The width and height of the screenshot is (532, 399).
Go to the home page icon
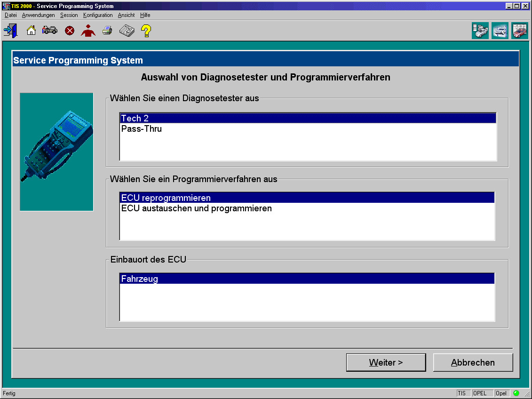31,31
